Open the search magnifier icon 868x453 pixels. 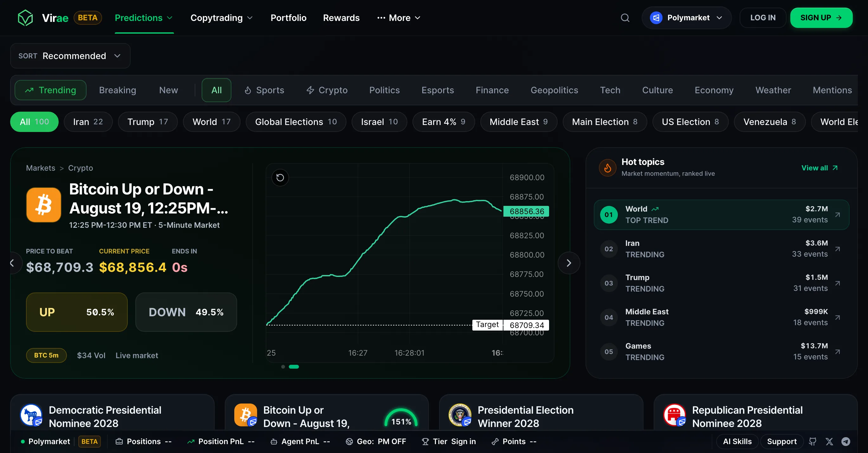625,17
